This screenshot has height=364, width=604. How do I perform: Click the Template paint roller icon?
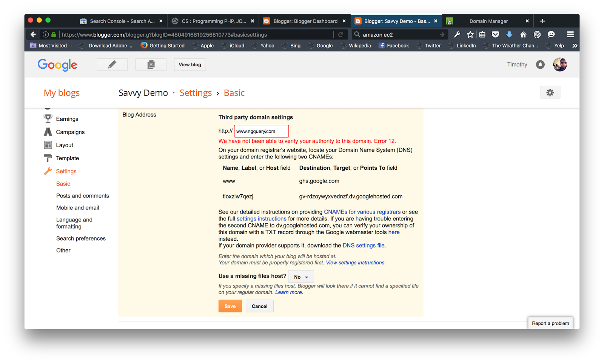(x=48, y=158)
